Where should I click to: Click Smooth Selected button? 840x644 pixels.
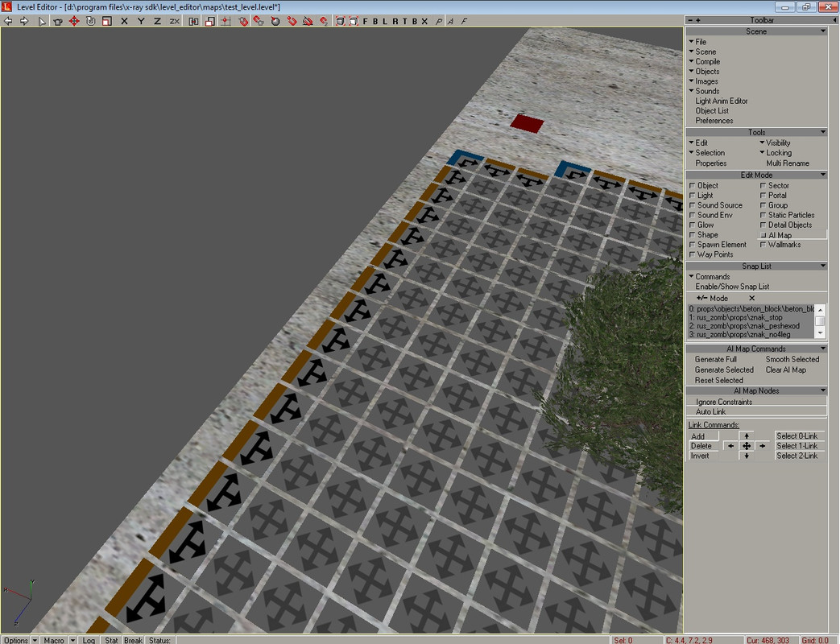pyautogui.click(x=792, y=360)
